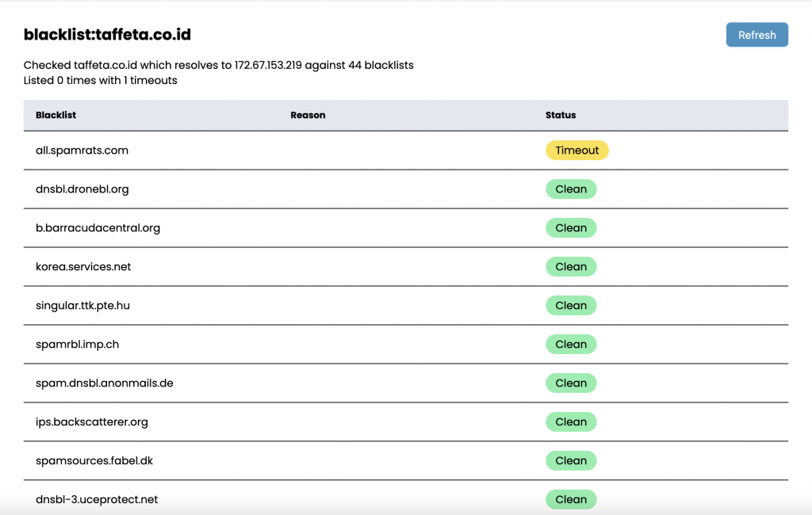Screen dimensions: 812x515
Task: Select the spam.dnsbl.anonmails.de entry
Action: point(104,383)
